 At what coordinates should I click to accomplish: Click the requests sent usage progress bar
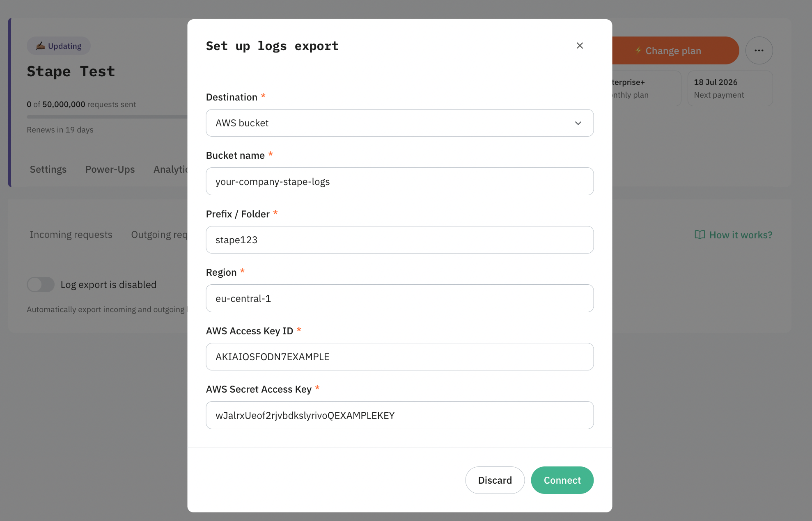coord(107,117)
